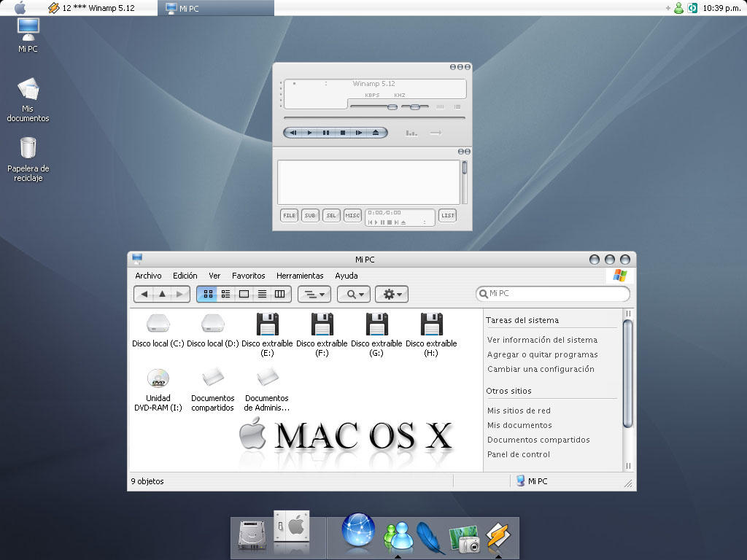Expand the search magnifier dropdown

click(354, 295)
